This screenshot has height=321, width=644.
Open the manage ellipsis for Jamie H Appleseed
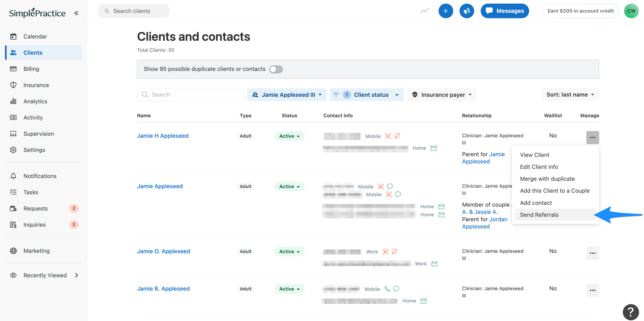[x=592, y=137]
